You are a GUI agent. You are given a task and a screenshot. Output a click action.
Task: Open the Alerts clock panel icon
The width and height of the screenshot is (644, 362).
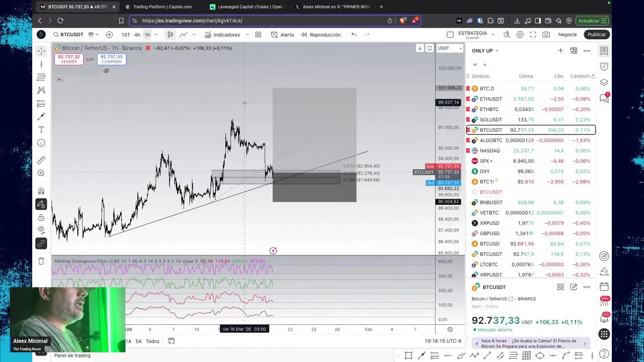pyautogui.click(x=604, y=66)
